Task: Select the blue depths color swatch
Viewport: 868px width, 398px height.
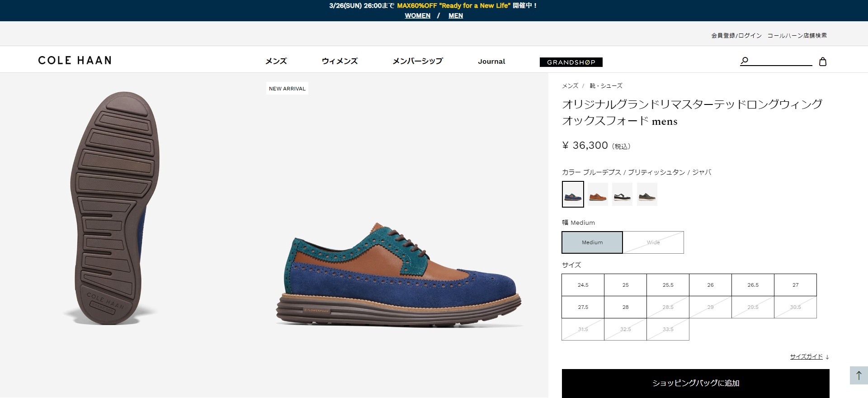Action: [573, 194]
